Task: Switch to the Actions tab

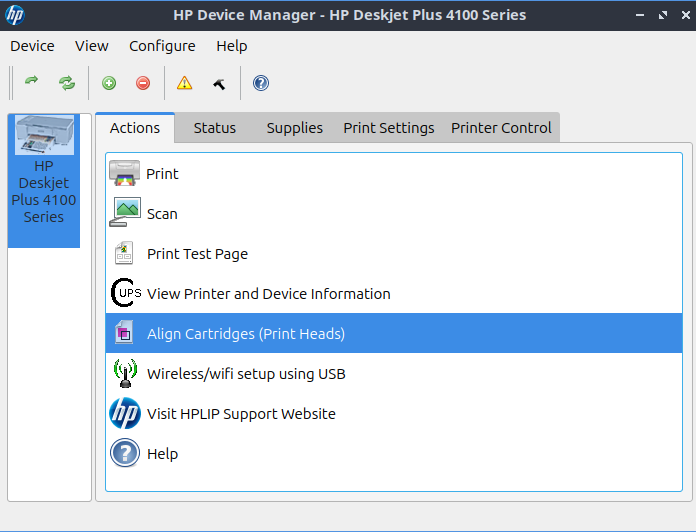Action: coord(134,128)
